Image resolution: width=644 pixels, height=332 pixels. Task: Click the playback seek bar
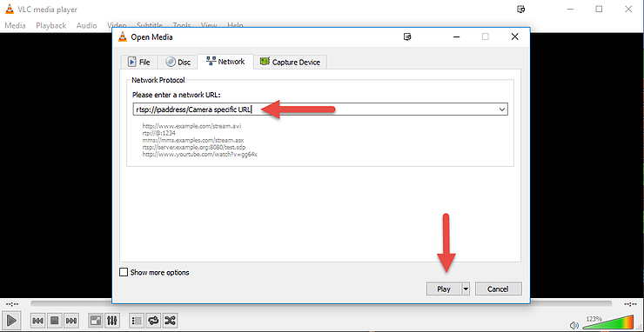click(x=321, y=303)
